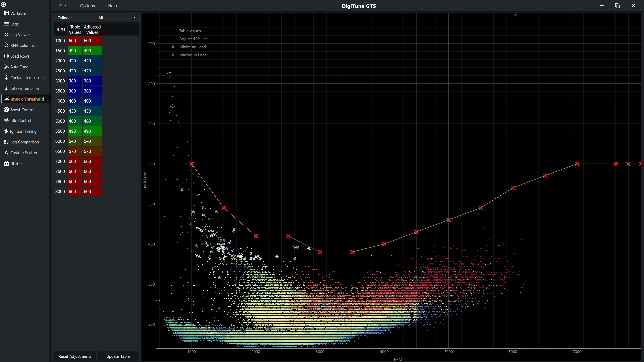This screenshot has width=644, height=362.
Task: Click red X marker at 2000 RPM on graph
Action: pyautogui.click(x=256, y=236)
